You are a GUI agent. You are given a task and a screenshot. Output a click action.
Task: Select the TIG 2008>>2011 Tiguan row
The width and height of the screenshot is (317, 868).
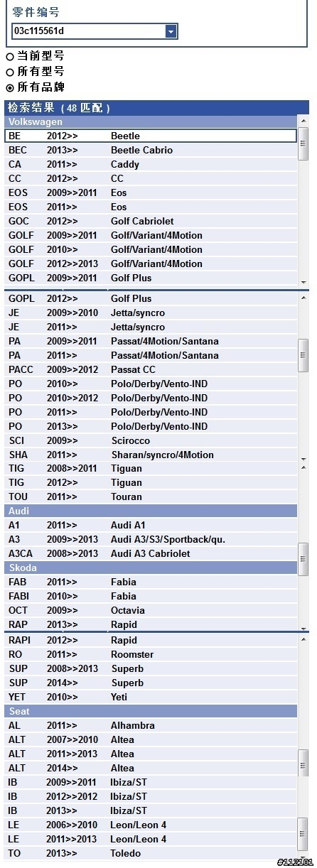tap(151, 468)
